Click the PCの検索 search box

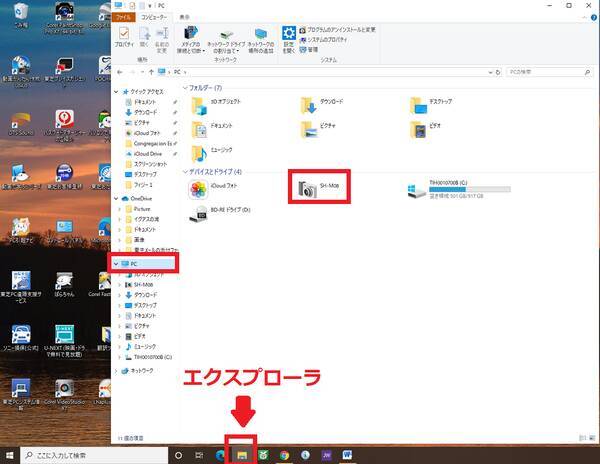click(x=548, y=72)
